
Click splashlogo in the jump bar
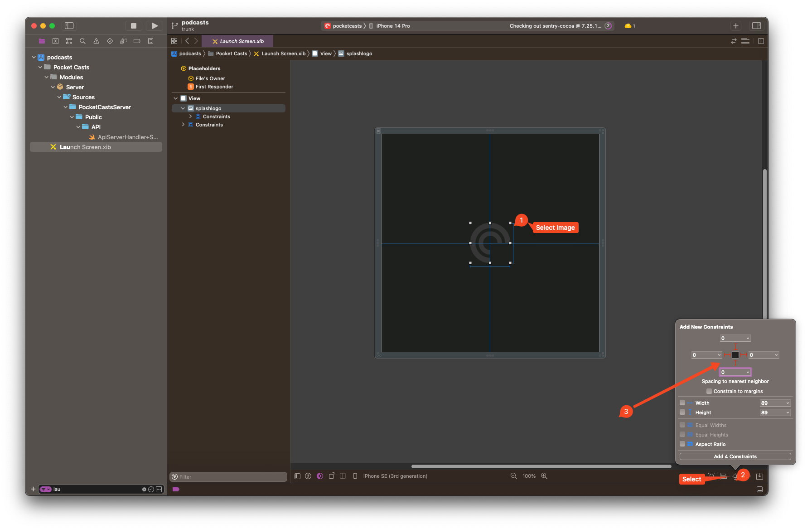tap(355, 53)
